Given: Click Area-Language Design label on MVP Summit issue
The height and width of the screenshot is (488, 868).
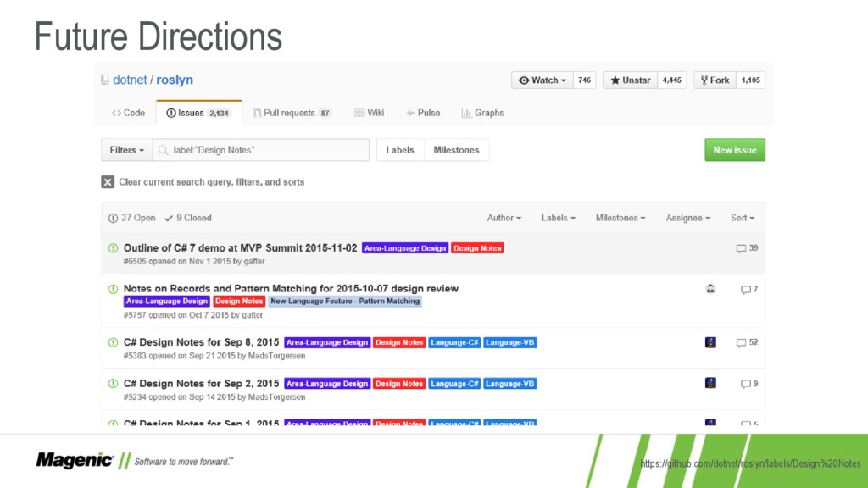Looking at the screenshot, I should coord(405,248).
